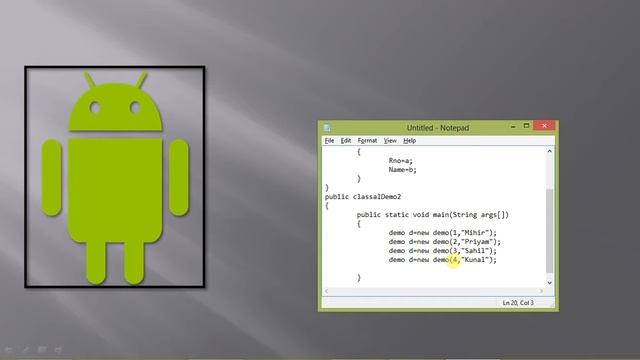Click the line containing "Kunal"
The height and width of the screenshot is (360, 640).
coord(442,260)
